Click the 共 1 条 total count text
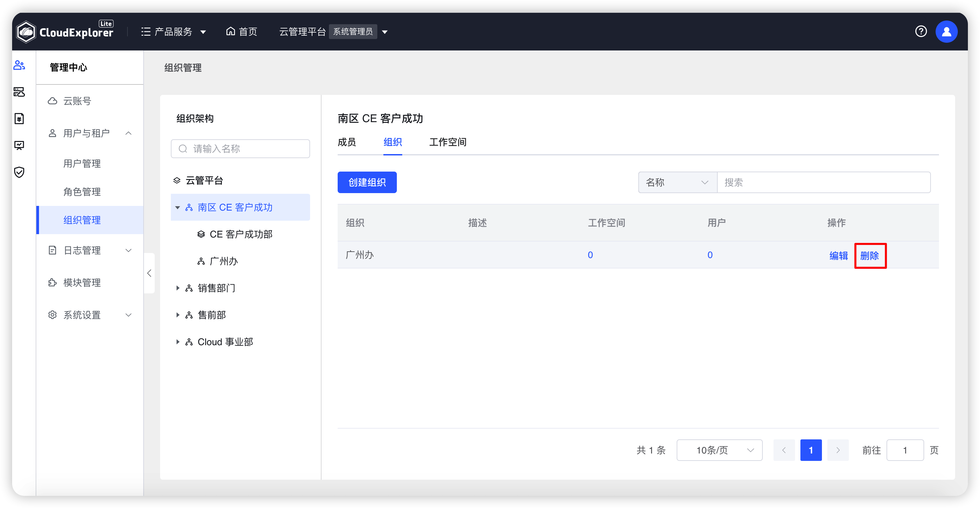Screen dimensions: 980x508 tap(651, 450)
